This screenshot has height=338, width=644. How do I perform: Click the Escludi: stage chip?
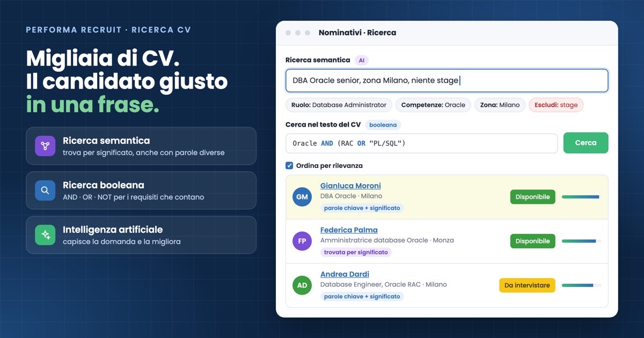[x=556, y=105]
